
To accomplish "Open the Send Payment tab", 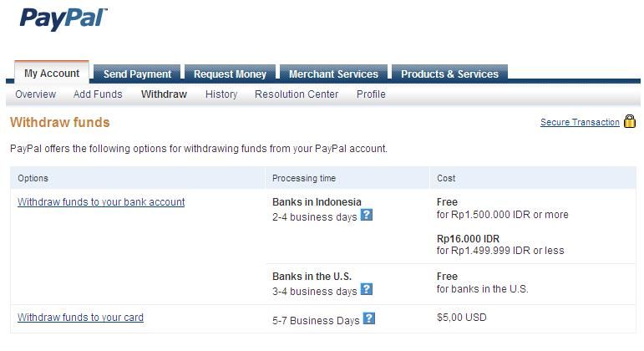I will [x=137, y=74].
